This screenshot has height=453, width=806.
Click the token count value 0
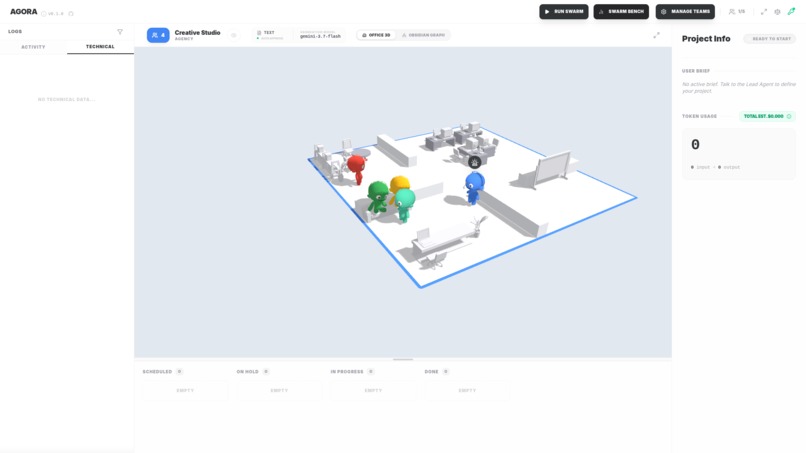[x=695, y=144]
